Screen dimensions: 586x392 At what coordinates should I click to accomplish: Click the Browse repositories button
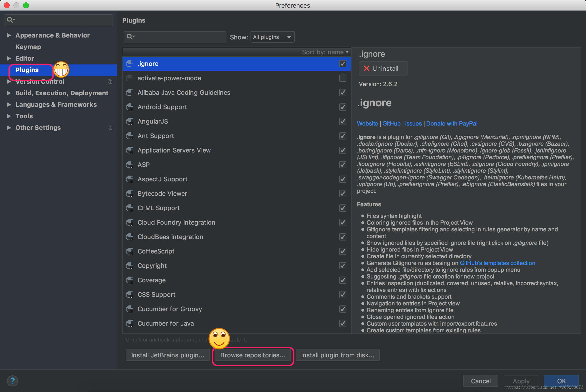click(253, 355)
